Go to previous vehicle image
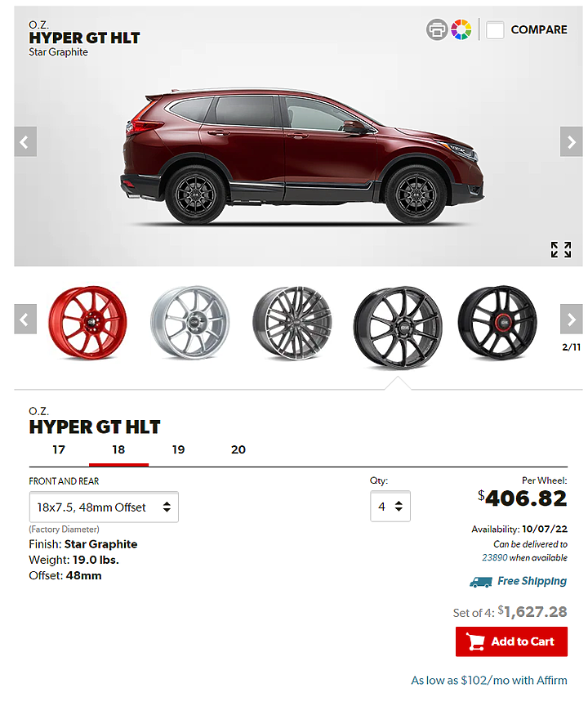 tap(25, 142)
